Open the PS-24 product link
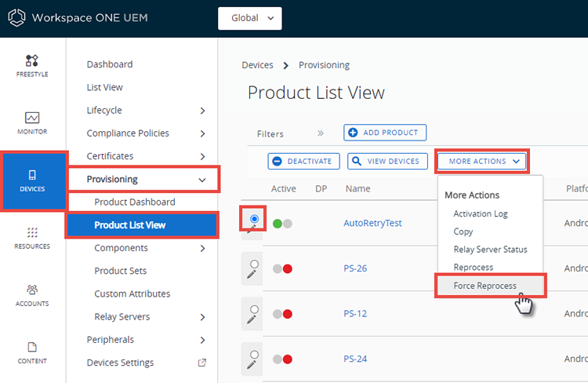The height and width of the screenshot is (383, 588). point(355,359)
